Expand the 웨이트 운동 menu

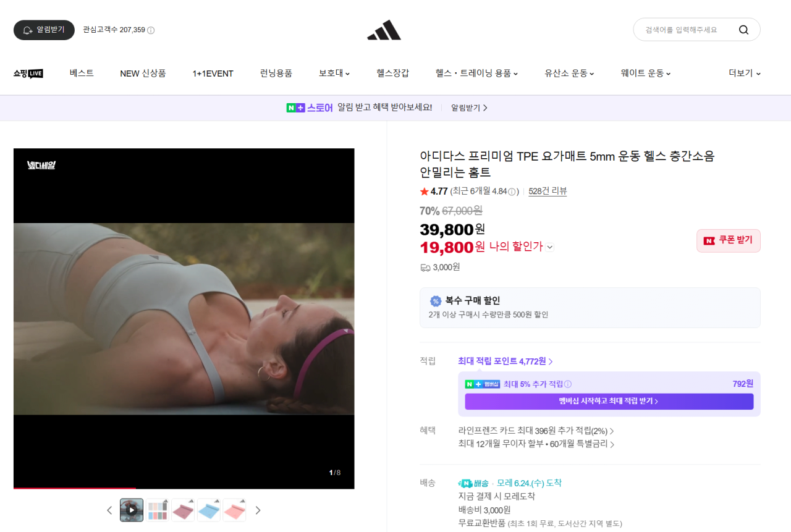646,74
